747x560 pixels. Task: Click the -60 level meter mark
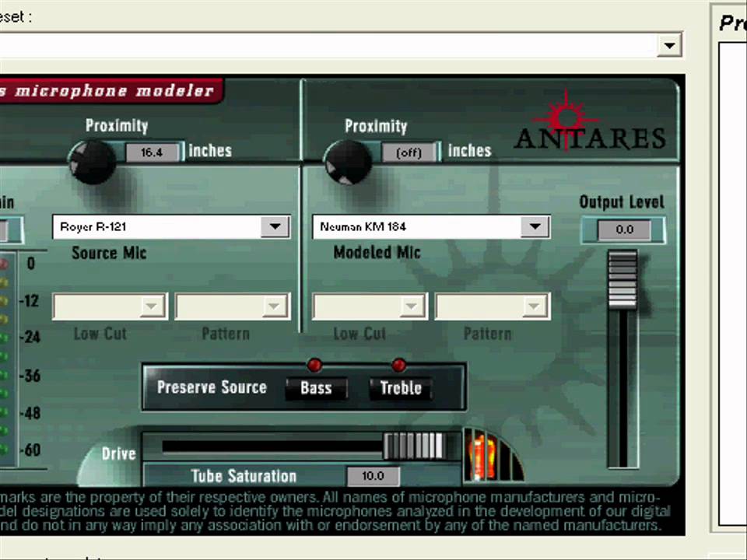[30, 450]
